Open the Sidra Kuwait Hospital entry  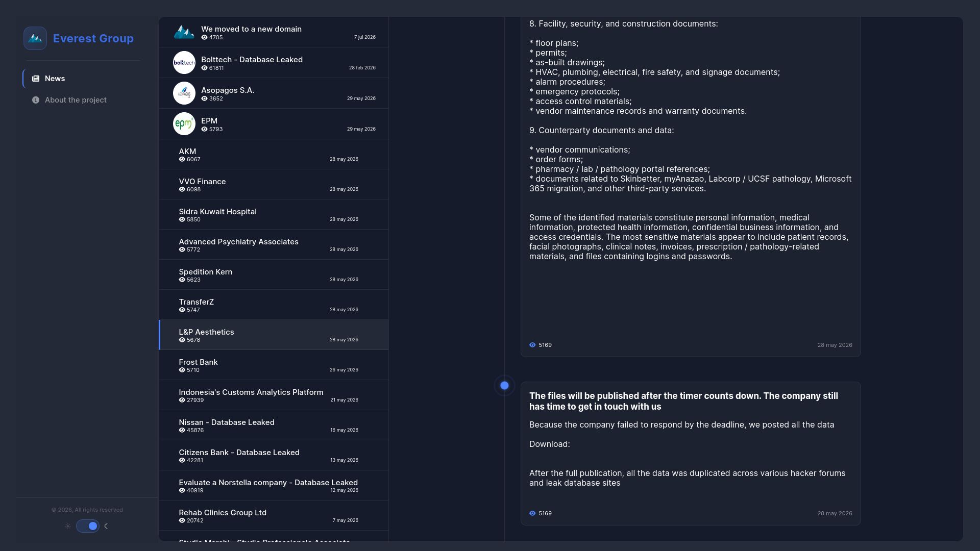(274, 215)
